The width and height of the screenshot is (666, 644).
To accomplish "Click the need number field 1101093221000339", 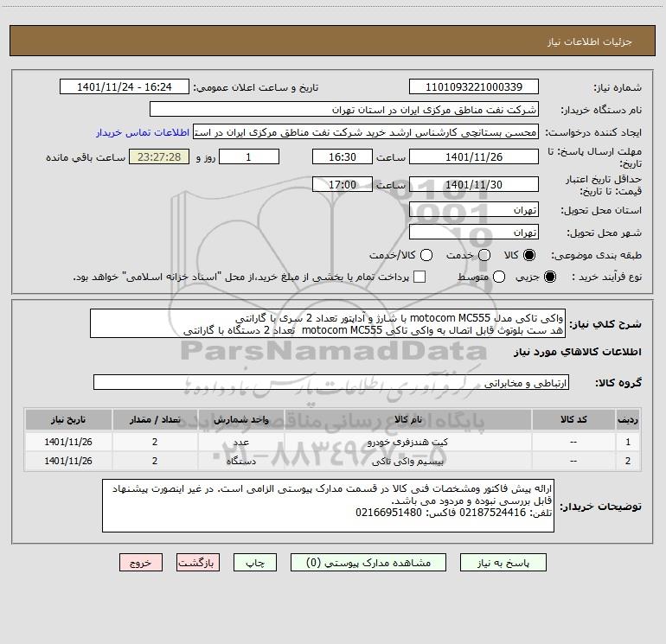I will [474, 86].
